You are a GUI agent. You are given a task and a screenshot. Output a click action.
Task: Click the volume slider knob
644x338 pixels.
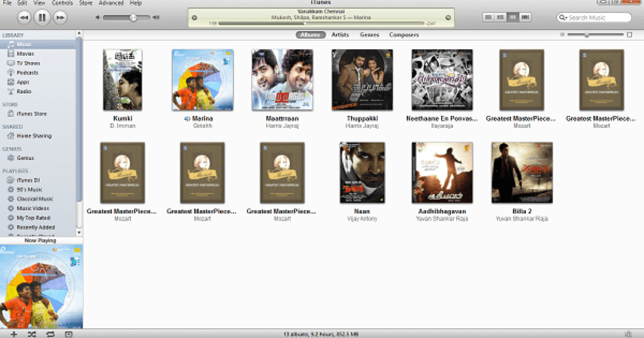(x=133, y=17)
